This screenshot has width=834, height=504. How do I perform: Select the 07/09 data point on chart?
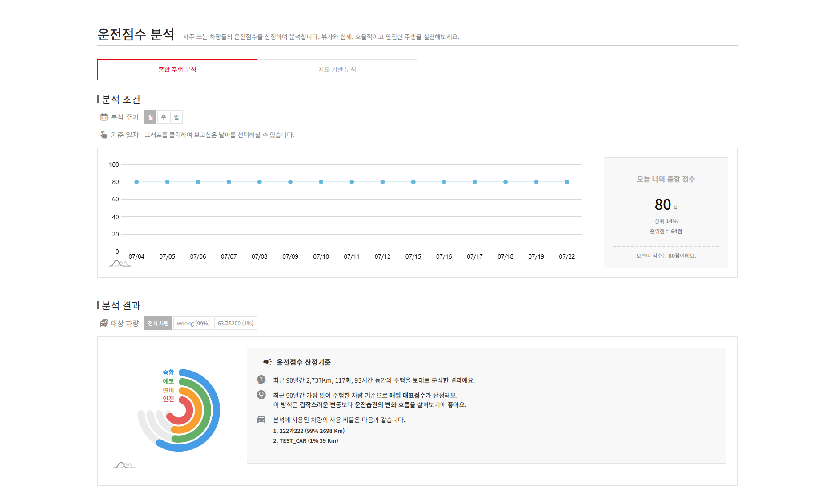pos(290,182)
